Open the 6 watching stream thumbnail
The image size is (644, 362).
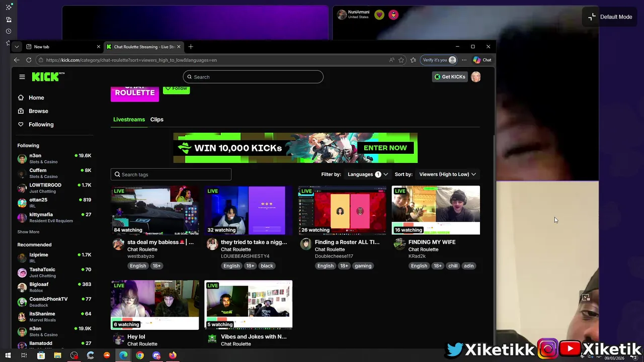click(155, 305)
